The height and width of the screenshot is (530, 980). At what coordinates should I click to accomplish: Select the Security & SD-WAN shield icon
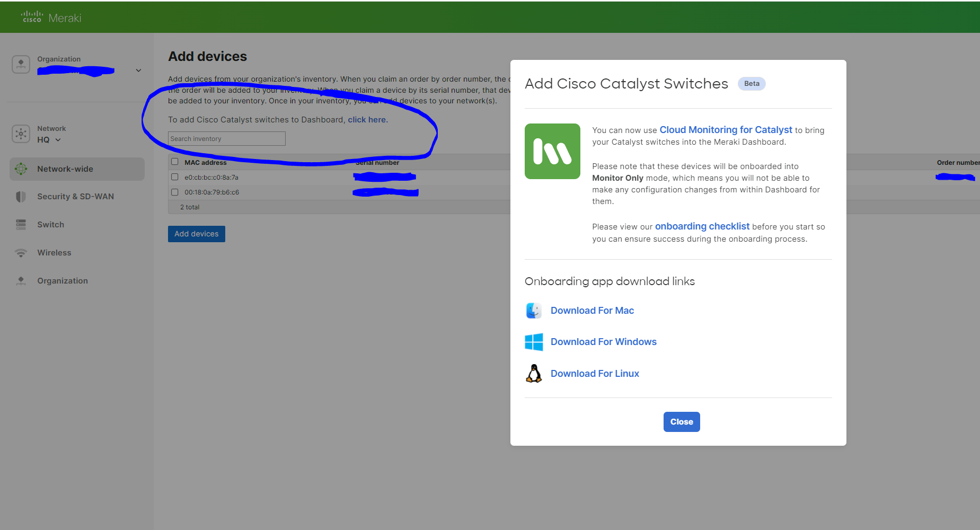[x=21, y=196]
